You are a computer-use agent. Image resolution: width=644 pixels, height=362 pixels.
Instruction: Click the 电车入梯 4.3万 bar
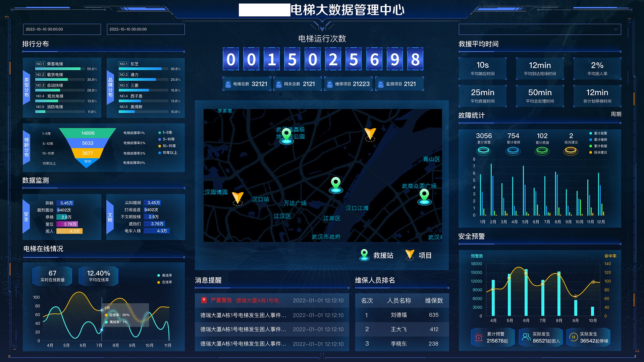tap(157, 231)
